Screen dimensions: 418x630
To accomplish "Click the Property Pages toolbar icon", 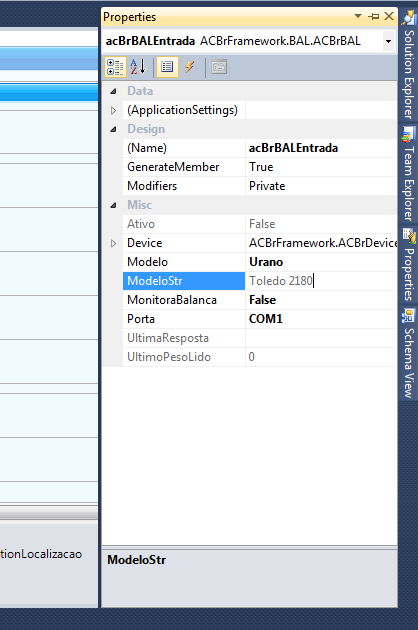I will click(219, 67).
